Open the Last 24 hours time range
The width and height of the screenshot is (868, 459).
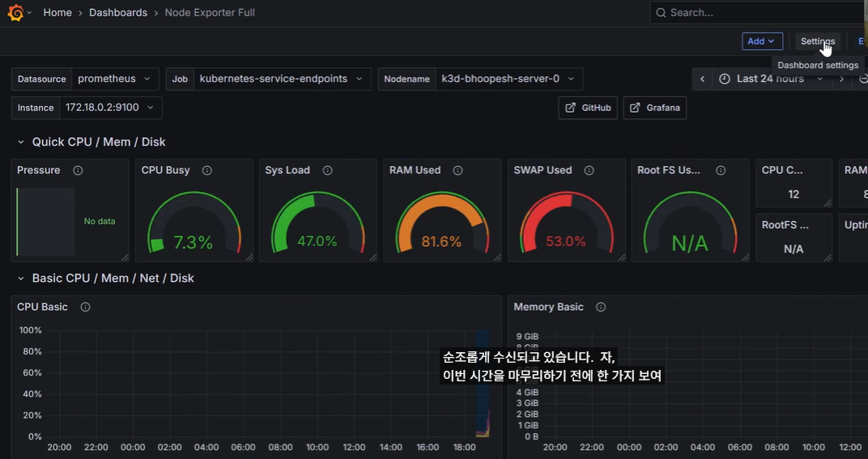coord(772,79)
